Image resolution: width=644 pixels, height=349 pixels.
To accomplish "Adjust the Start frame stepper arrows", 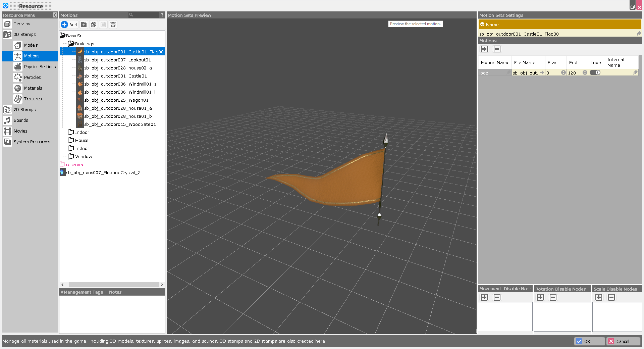I will 563,73.
